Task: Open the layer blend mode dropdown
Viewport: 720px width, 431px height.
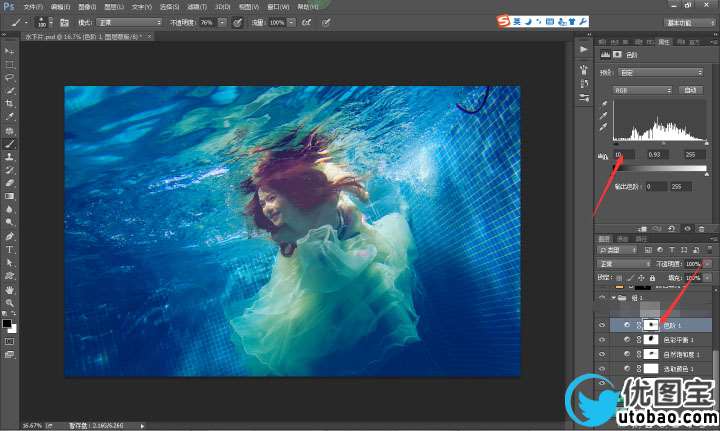Action: pos(624,264)
